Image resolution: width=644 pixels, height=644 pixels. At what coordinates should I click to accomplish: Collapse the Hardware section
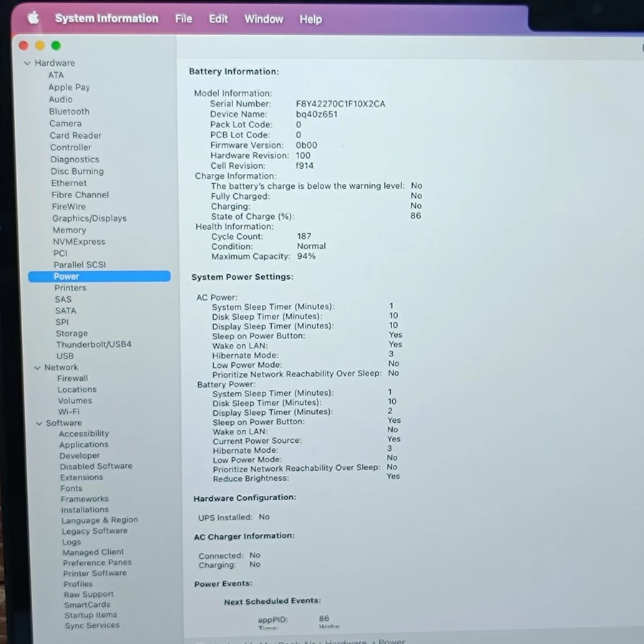click(27, 63)
